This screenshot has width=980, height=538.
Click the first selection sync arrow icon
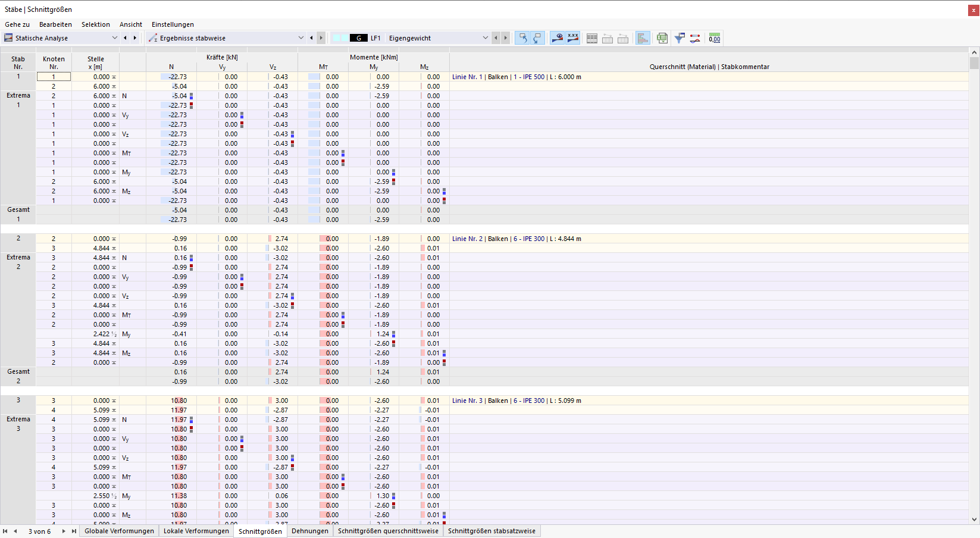pos(522,38)
